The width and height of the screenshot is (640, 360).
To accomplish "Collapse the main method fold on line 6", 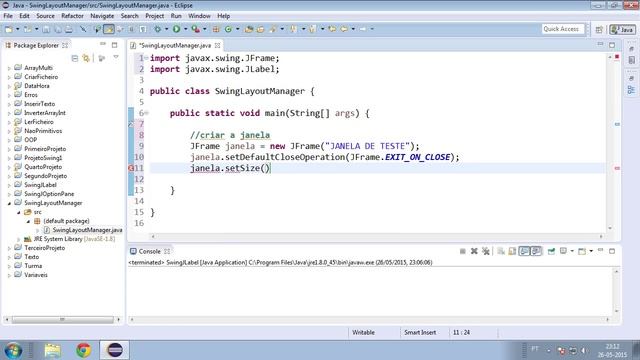I will click(x=147, y=113).
